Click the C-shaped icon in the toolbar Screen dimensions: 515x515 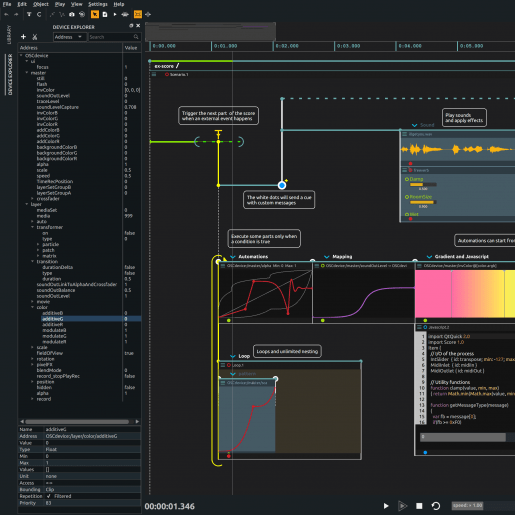click(39, 14)
